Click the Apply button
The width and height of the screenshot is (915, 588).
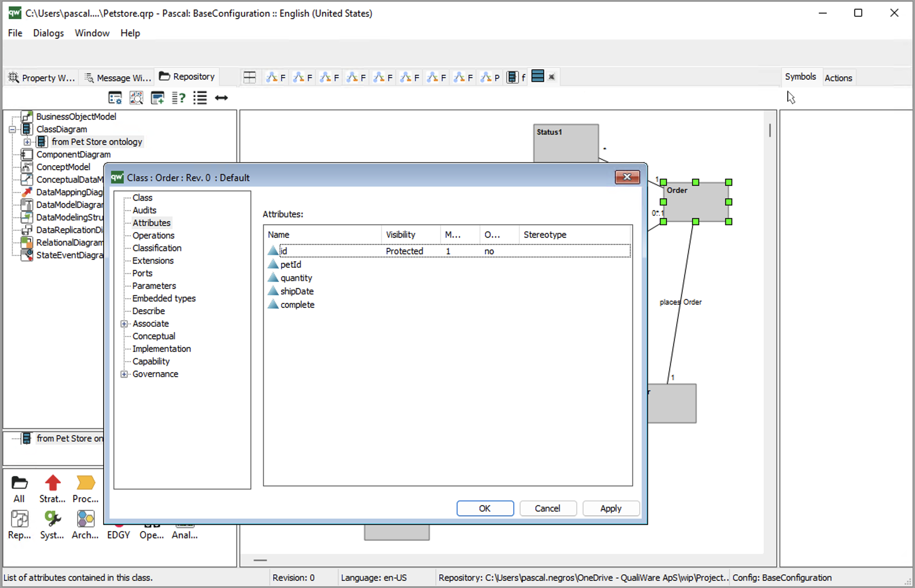[611, 508]
